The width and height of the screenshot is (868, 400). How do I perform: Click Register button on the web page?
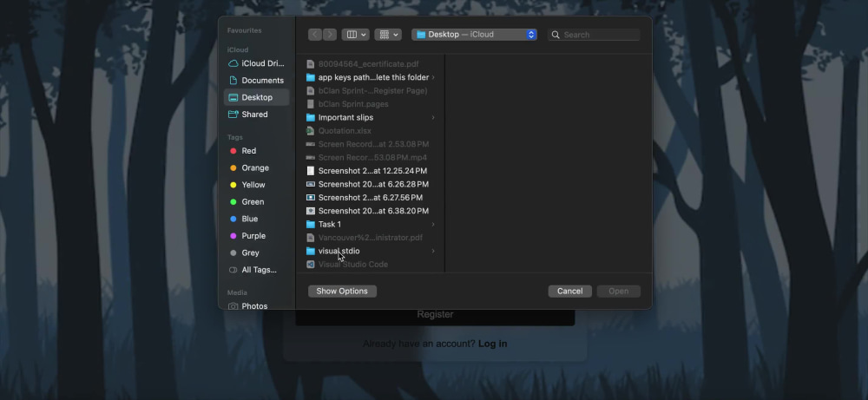click(x=435, y=315)
